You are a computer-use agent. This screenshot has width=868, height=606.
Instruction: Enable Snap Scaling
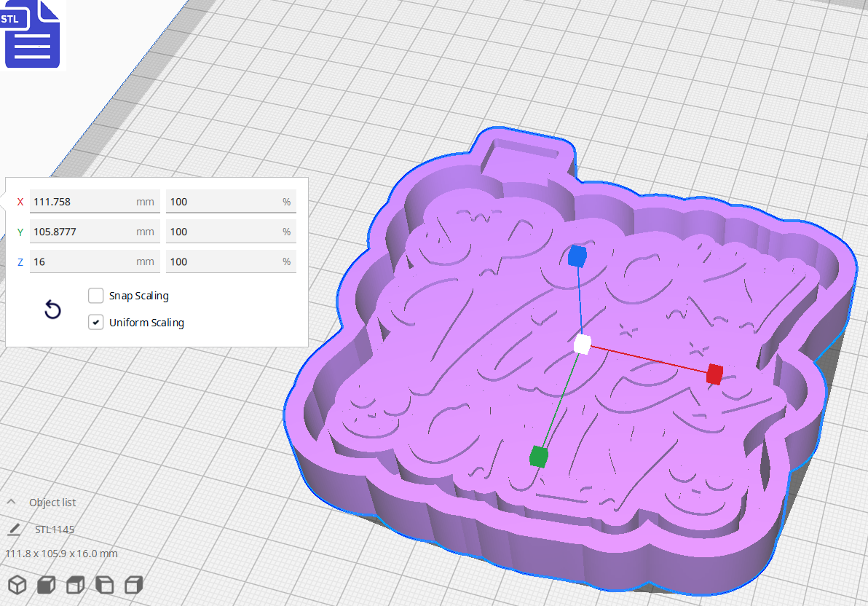coord(95,296)
